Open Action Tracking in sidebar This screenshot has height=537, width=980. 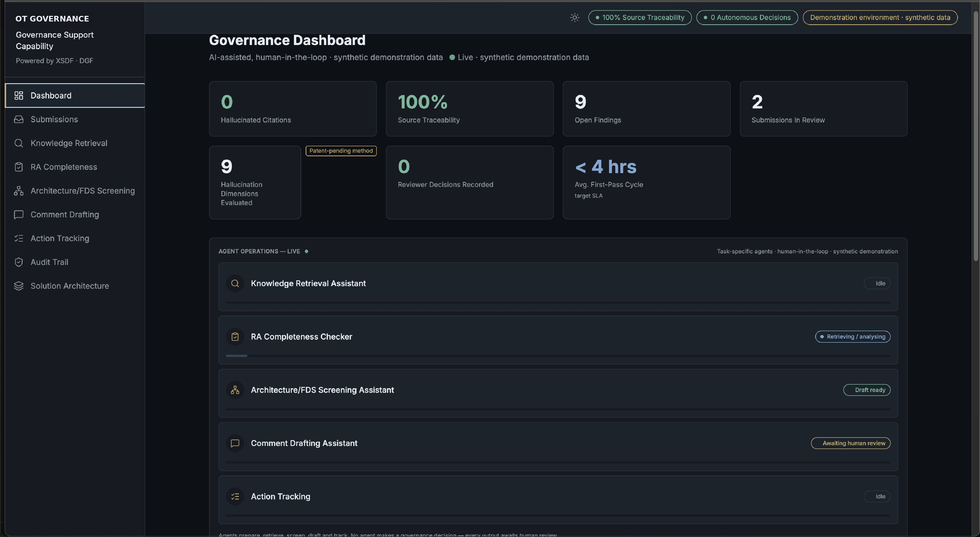tap(75, 238)
